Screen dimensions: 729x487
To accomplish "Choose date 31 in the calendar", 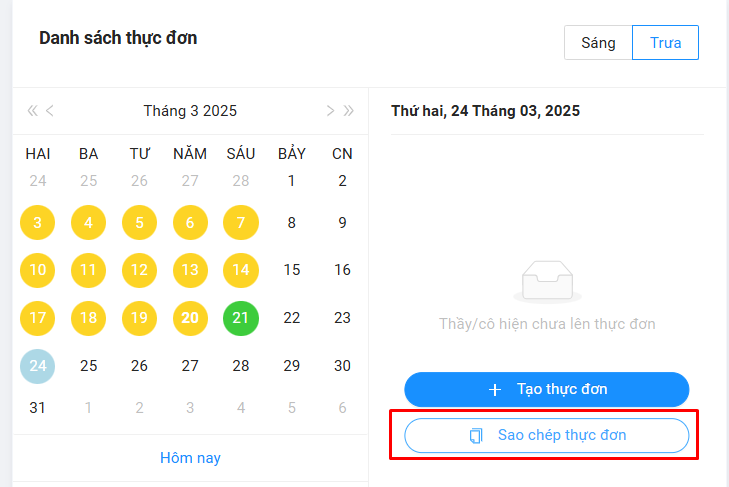I will [38, 408].
